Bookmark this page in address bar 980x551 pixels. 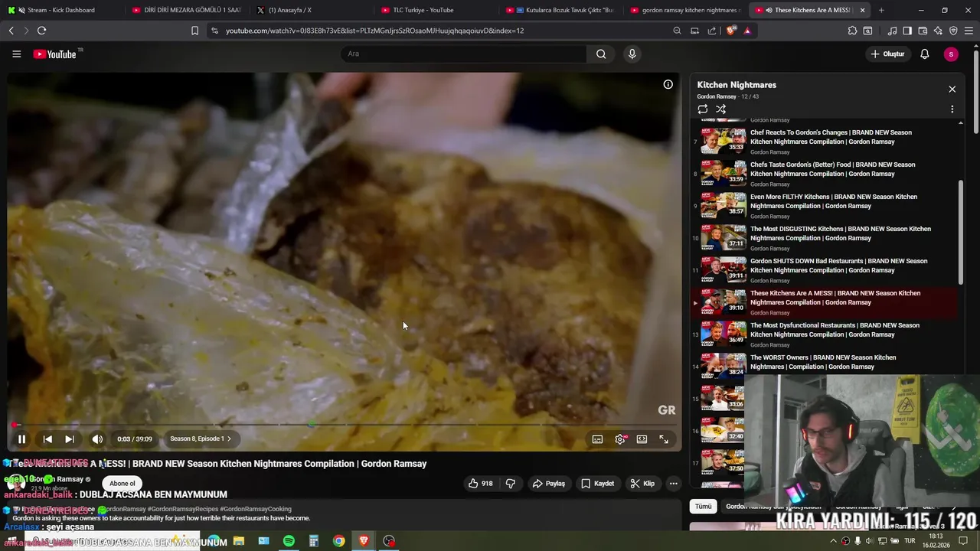point(194,31)
